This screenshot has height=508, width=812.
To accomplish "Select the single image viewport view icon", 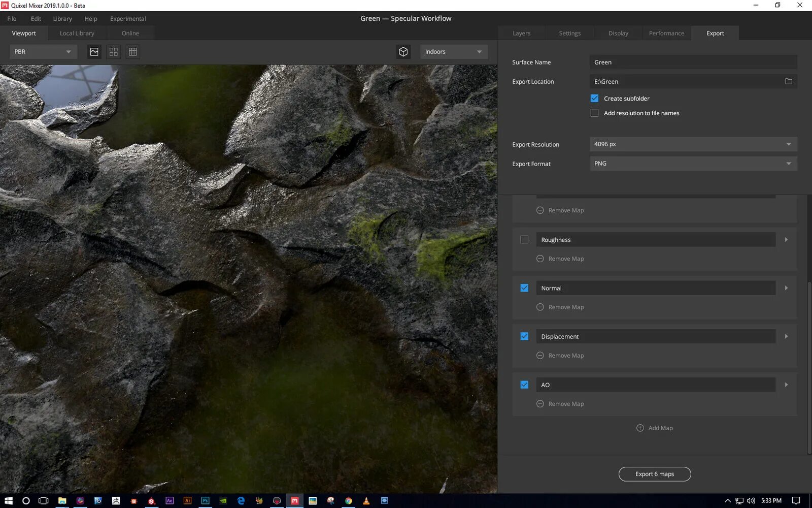I will pos(94,52).
